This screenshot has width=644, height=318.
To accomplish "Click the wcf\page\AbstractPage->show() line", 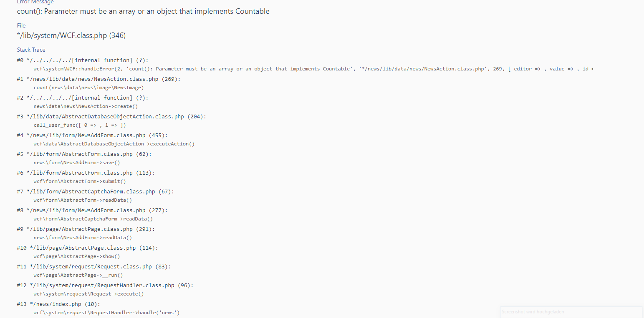I will point(77,256).
